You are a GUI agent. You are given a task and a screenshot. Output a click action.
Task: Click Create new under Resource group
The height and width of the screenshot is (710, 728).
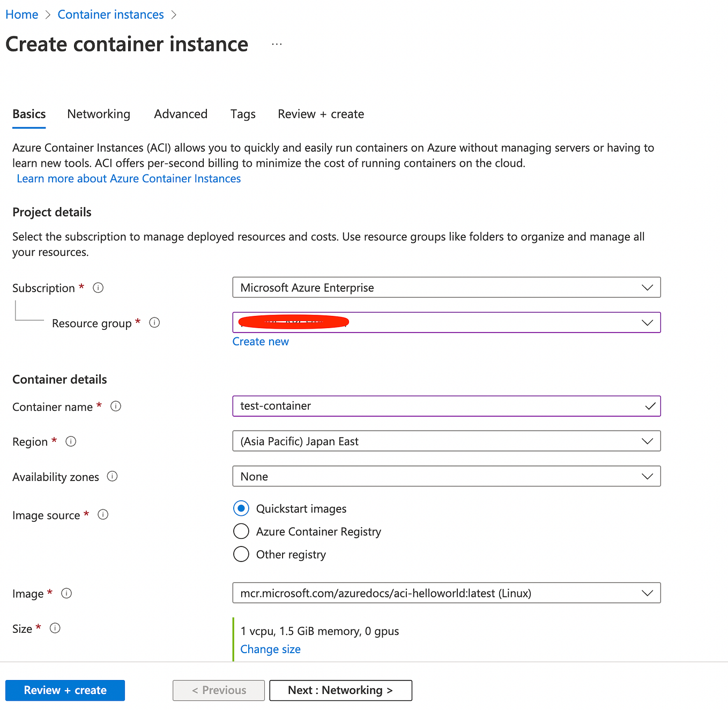tap(261, 341)
